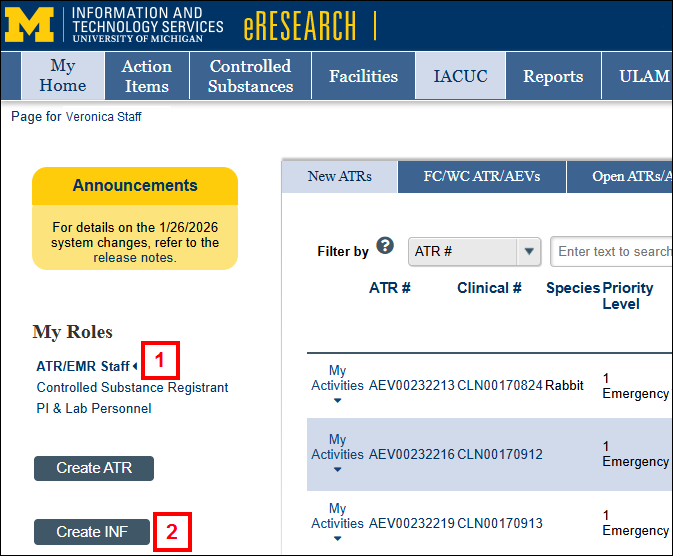Open the Reports tab

[x=553, y=76]
